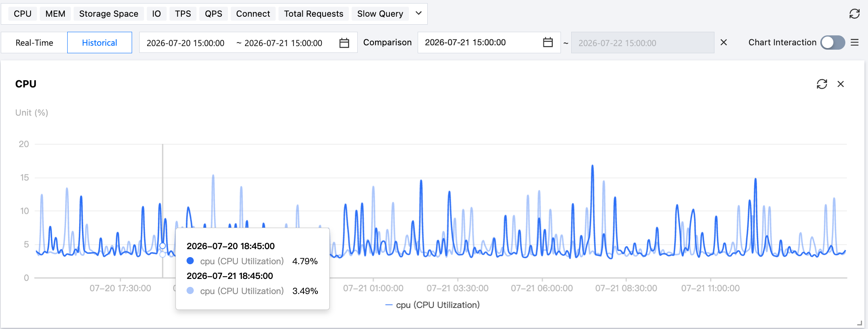
Task: Click the chart resize handle corner
Action: pos(860,323)
